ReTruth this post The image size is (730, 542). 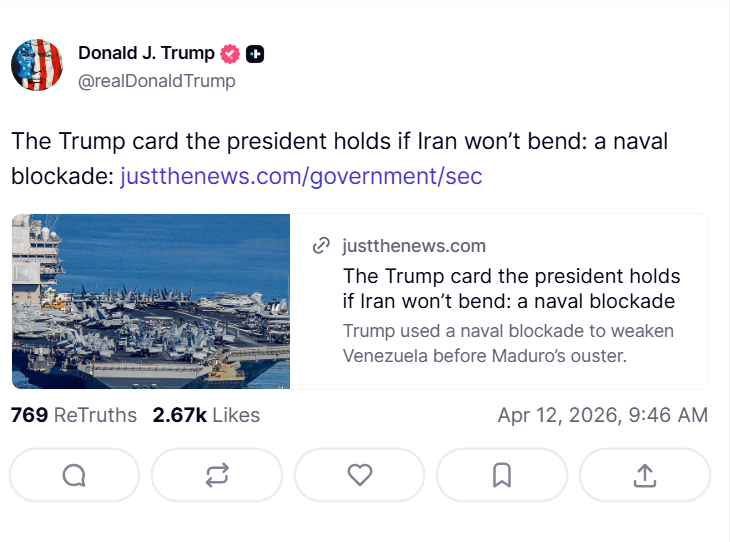click(x=217, y=475)
